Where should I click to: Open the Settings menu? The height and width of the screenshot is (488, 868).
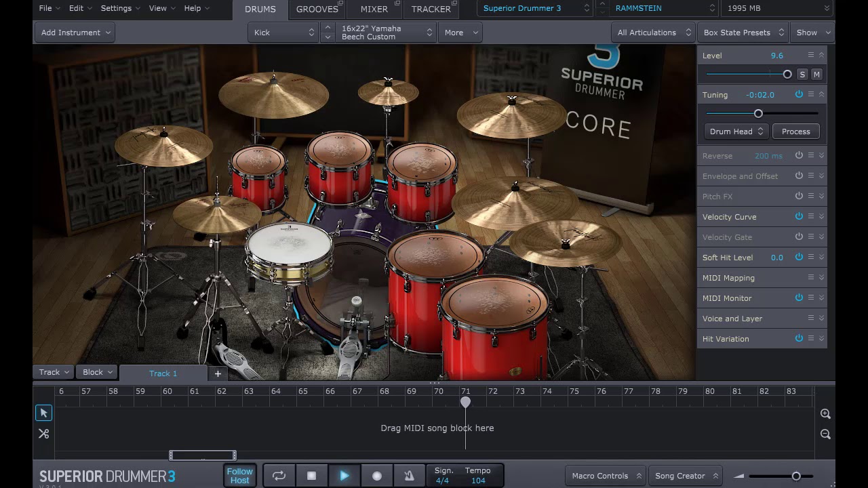coord(121,8)
